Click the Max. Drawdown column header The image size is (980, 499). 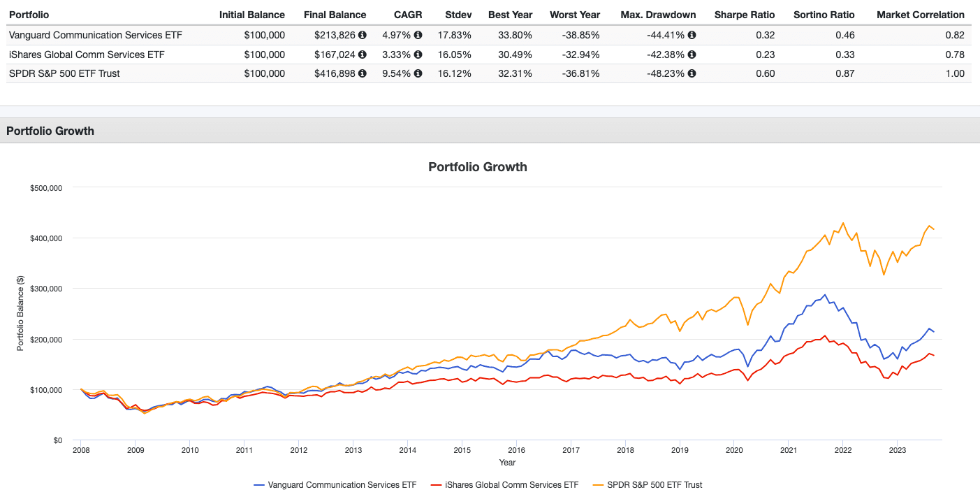click(x=658, y=15)
